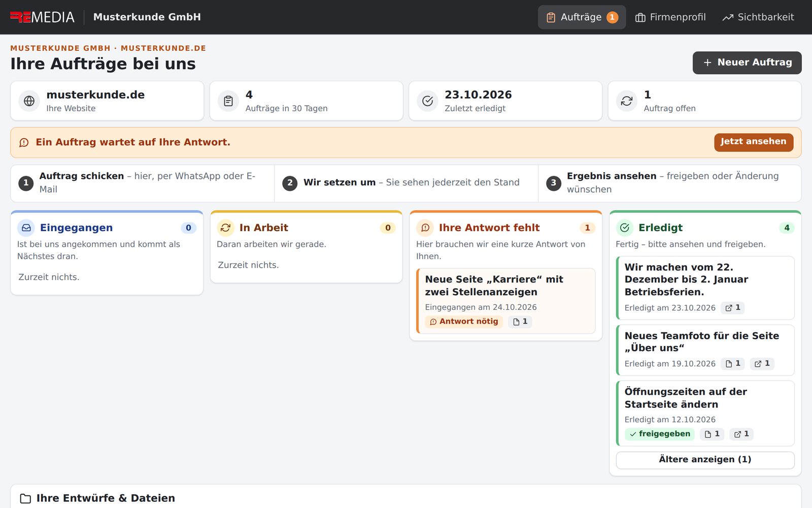
Task: Expand older orders with Ältere anzeigen
Action: (x=705, y=460)
